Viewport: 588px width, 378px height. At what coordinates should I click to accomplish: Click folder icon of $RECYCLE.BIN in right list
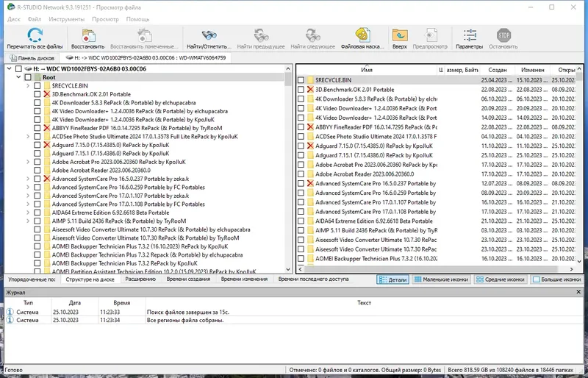[x=310, y=80]
